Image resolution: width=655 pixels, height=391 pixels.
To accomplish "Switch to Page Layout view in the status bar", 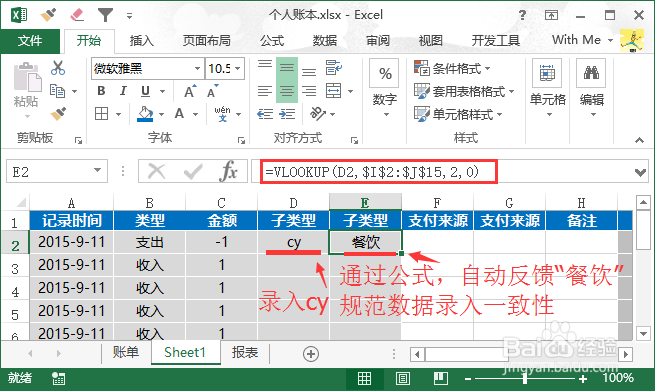I will click(x=403, y=378).
